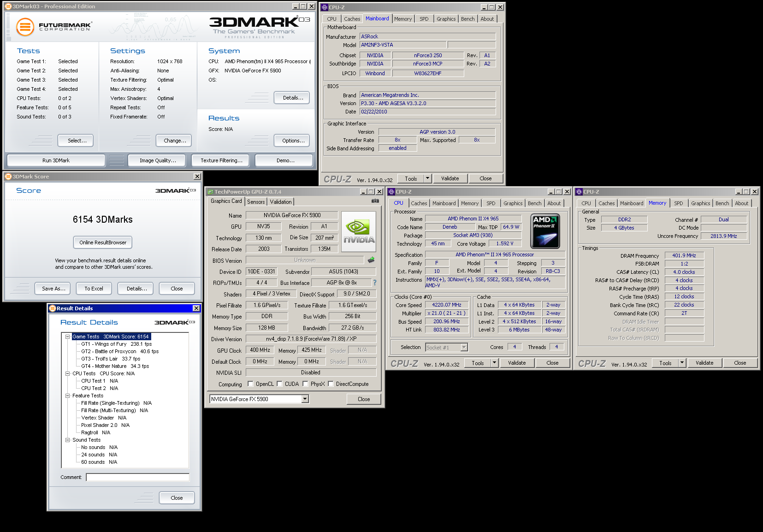Collapse the CPU Tests tree node

[67, 373]
